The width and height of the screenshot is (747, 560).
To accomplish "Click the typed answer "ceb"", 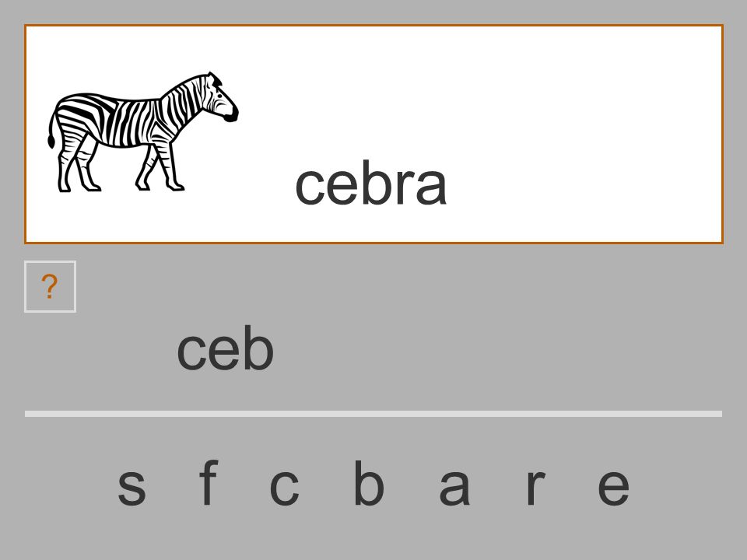I will 226,348.
